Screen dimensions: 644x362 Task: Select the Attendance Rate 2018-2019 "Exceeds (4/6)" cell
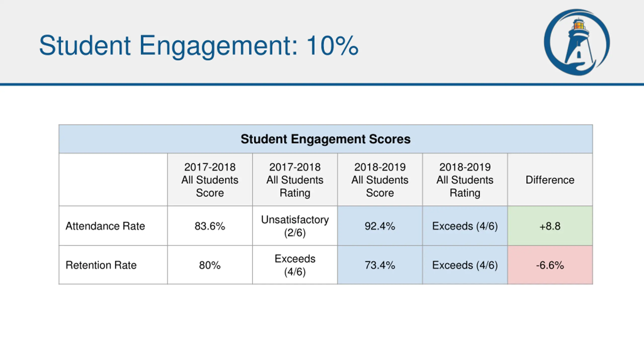pos(465,226)
